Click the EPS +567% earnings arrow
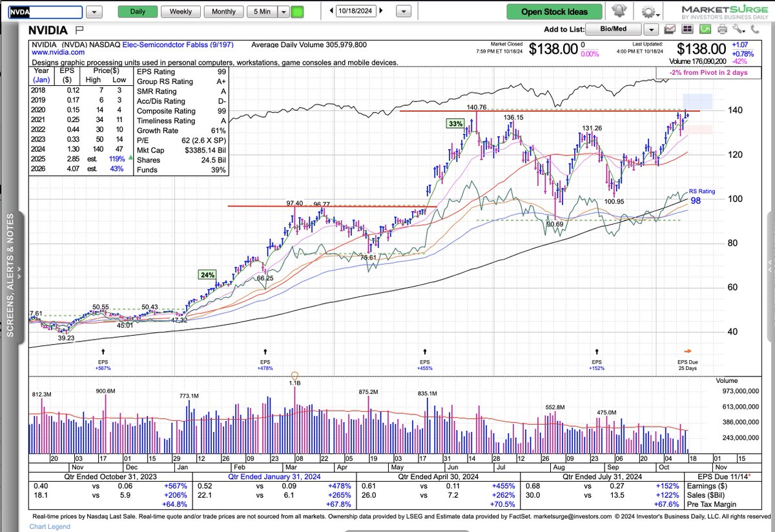 pyautogui.click(x=103, y=353)
